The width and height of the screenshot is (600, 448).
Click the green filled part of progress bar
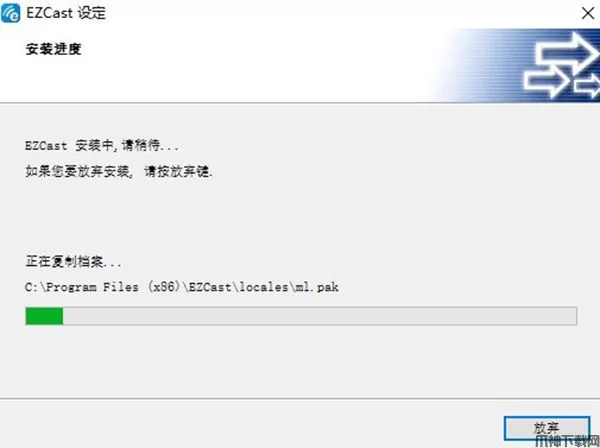[x=44, y=316]
